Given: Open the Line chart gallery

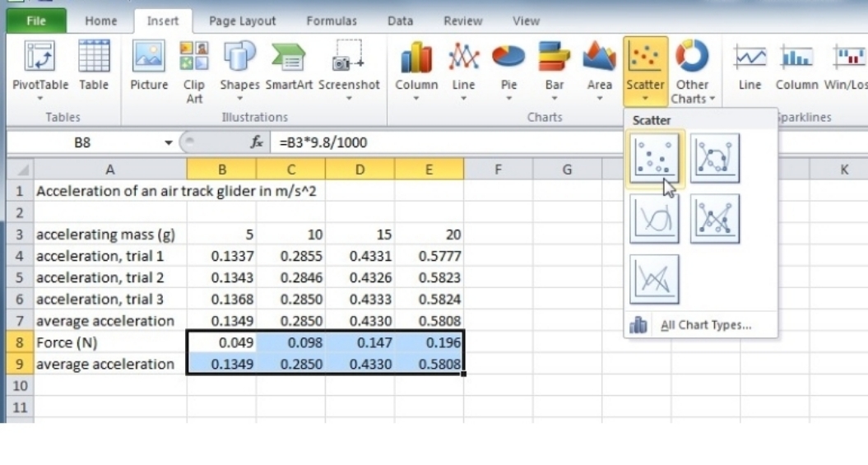Looking at the screenshot, I should point(463,71).
